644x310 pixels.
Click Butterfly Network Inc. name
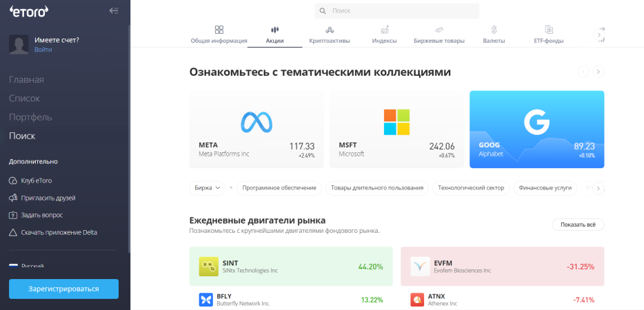click(x=243, y=303)
